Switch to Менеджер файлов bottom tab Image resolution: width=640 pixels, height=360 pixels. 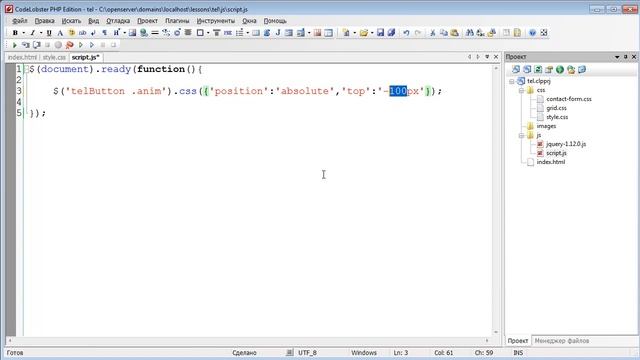coord(562,340)
